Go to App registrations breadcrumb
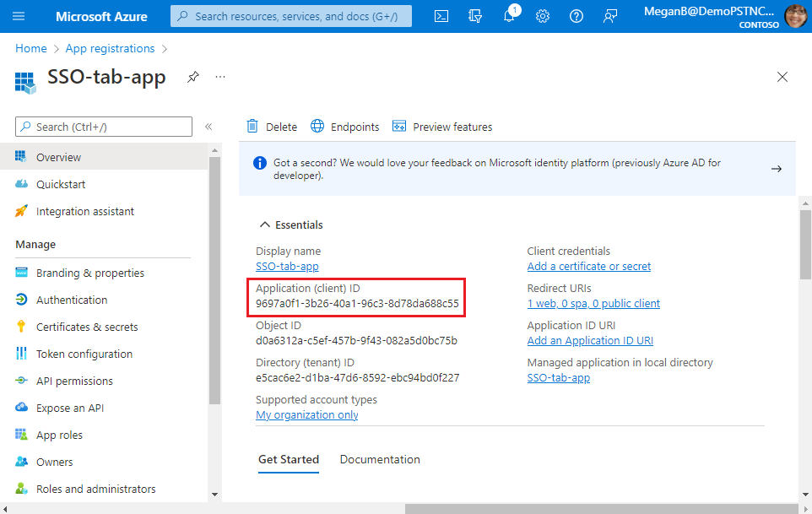This screenshot has width=812, height=514. coord(110,49)
